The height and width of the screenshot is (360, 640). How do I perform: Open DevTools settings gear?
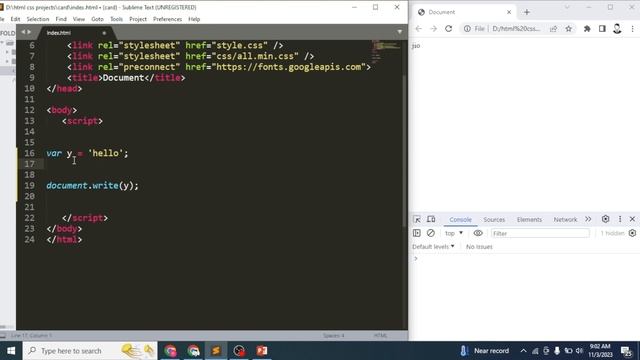pos(605,219)
